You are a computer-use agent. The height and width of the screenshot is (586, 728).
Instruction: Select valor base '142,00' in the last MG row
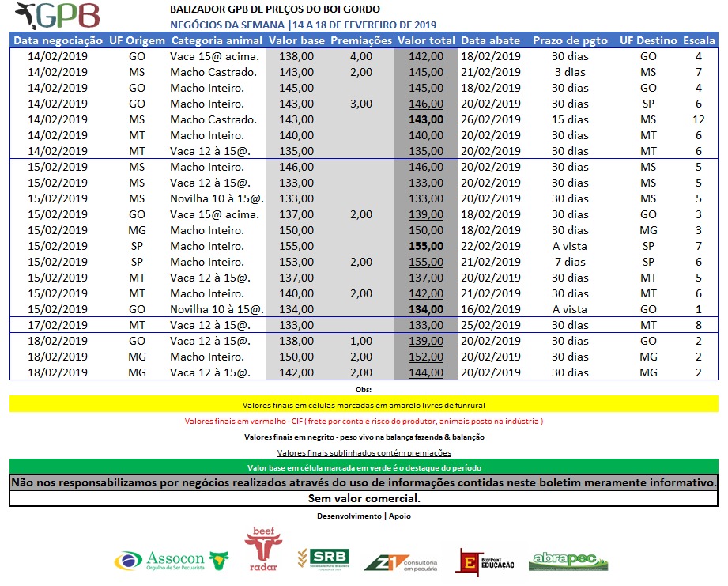click(296, 372)
